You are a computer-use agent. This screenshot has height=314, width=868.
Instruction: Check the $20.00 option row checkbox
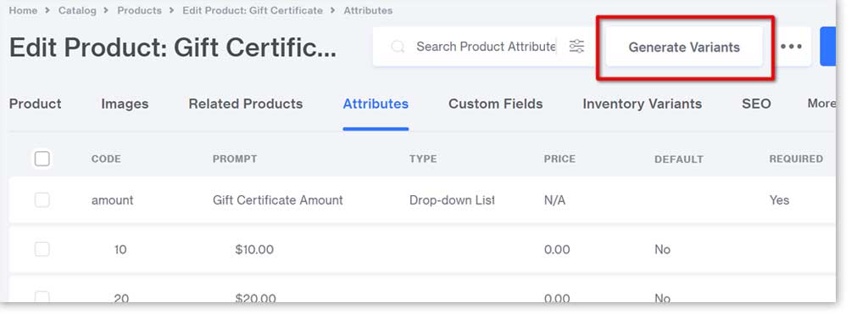point(42,297)
